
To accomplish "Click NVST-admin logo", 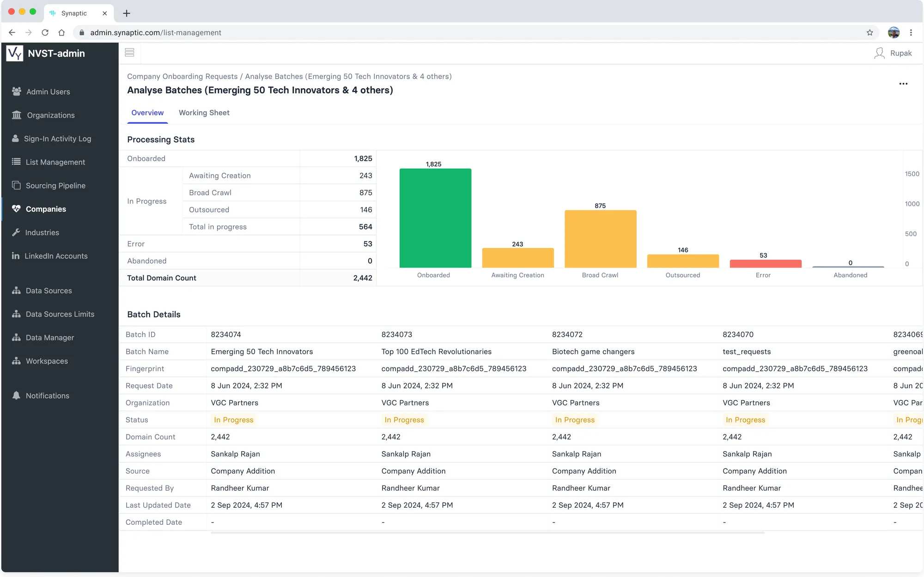I will tap(15, 53).
